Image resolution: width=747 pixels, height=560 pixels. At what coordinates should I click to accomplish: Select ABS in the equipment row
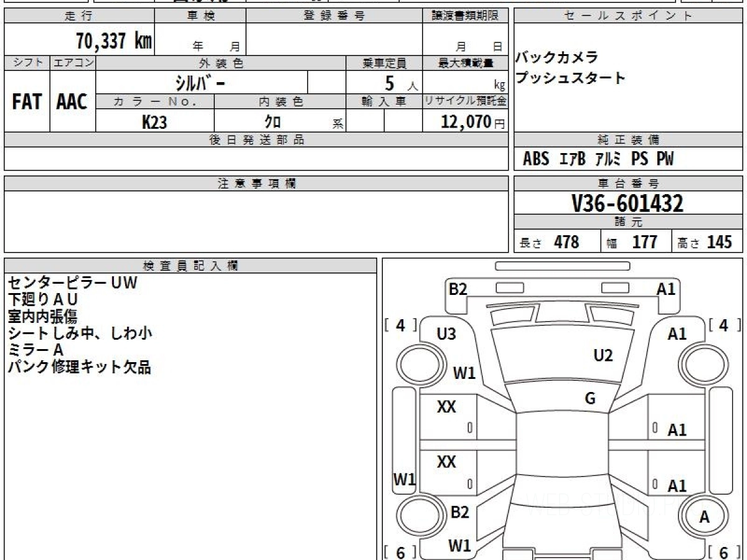[x=536, y=159]
